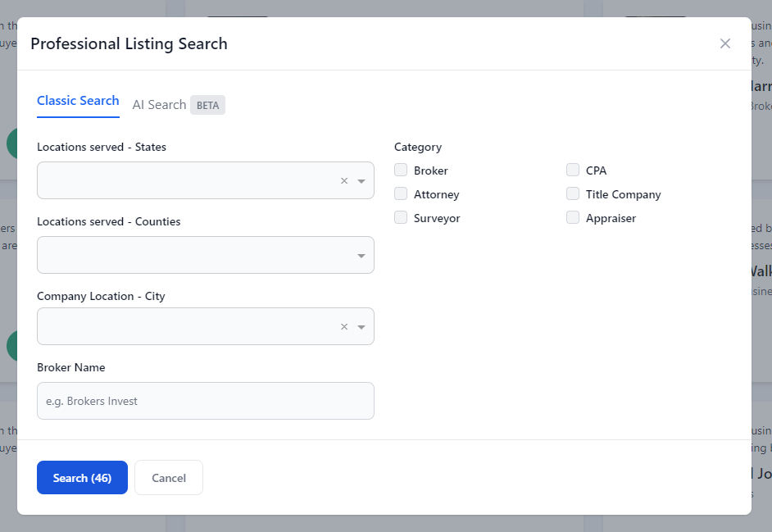The height and width of the screenshot is (532, 772).
Task: Clear the Locations served States selection
Action: 344,181
